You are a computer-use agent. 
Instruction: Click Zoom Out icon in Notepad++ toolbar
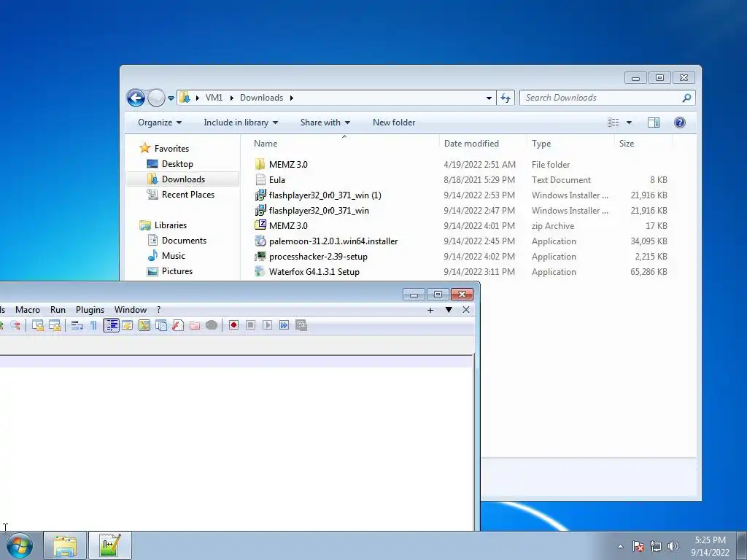[16, 325]
